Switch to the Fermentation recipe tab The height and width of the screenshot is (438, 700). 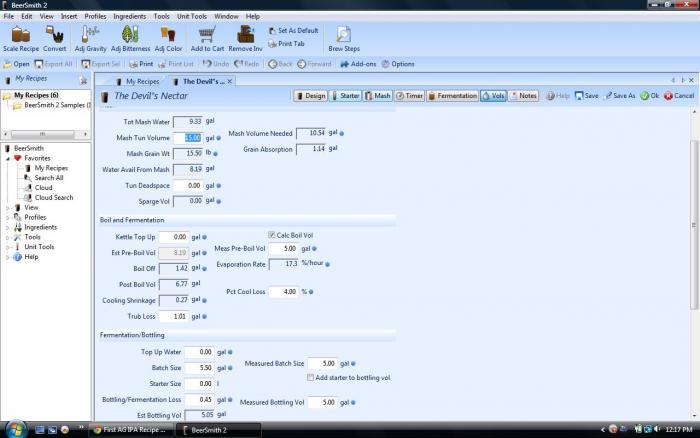tap(452, 96)
